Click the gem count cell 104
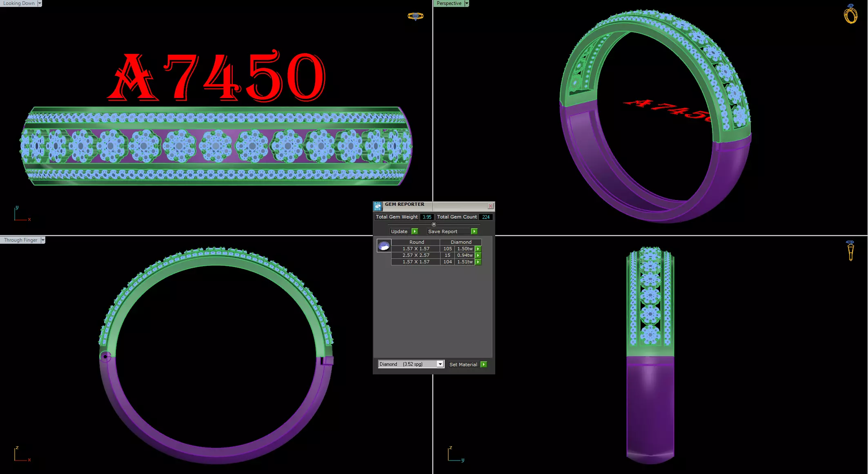The width and height of the screenshot is (868, 474). coord(447,262)
